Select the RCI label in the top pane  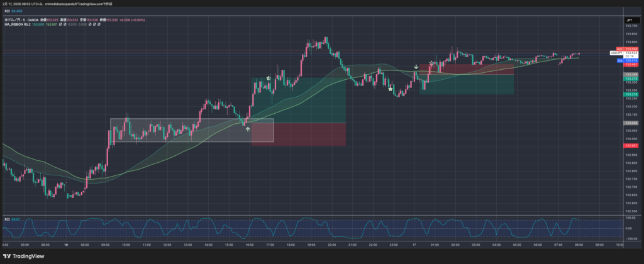click(7, 11)
